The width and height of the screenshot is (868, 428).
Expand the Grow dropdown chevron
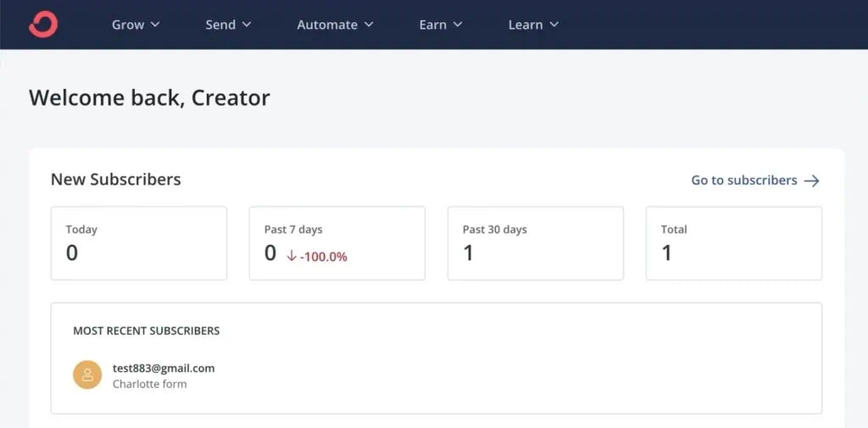(155, 25)
